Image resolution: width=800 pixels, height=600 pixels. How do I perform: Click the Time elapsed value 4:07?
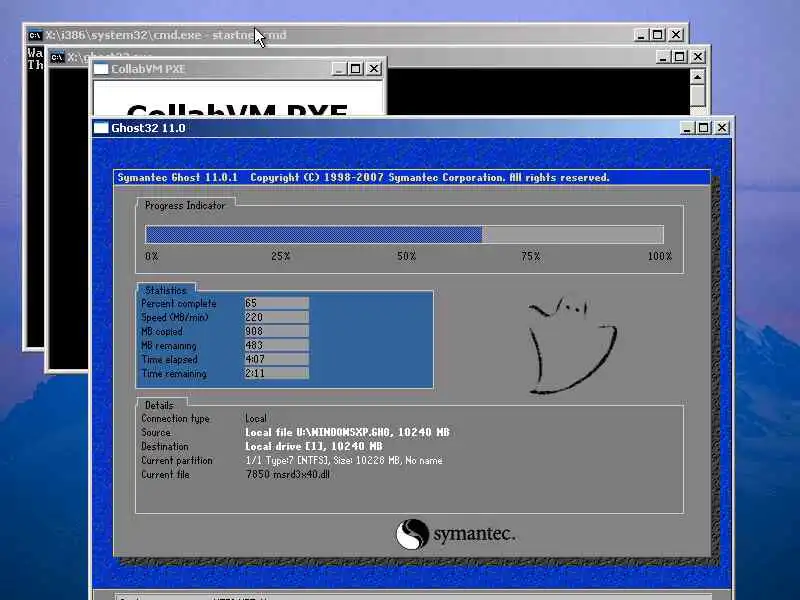tap(277, 359)
